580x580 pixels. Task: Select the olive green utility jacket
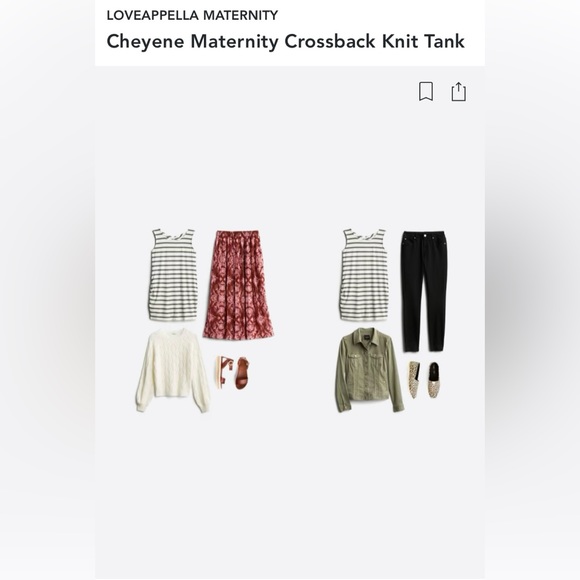pyautogui.click(x=370, y=370)
